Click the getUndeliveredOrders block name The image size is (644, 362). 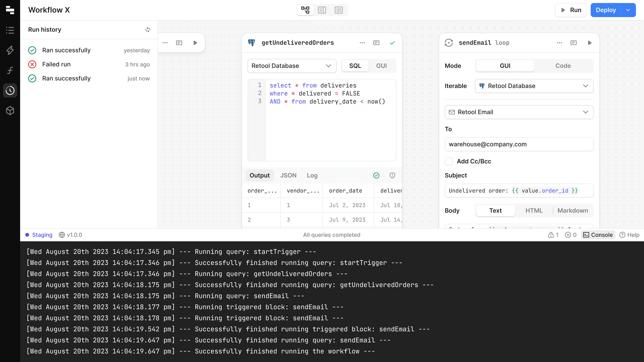tap(298, 43)
